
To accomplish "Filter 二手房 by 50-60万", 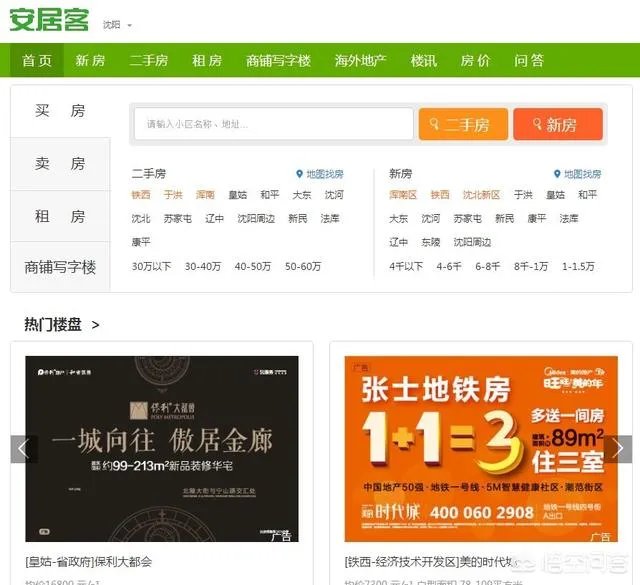I will click(303, 267).
